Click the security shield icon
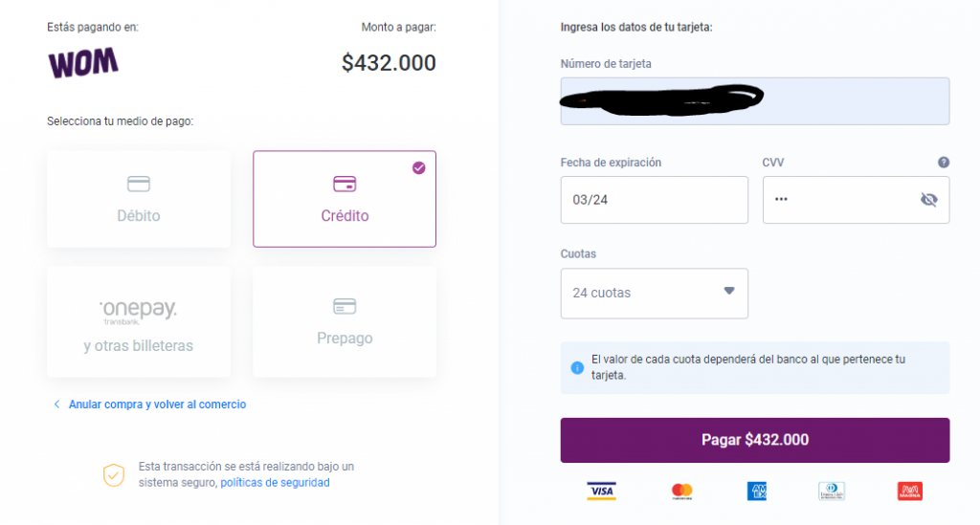980x525 pixels. coord(114,475)
